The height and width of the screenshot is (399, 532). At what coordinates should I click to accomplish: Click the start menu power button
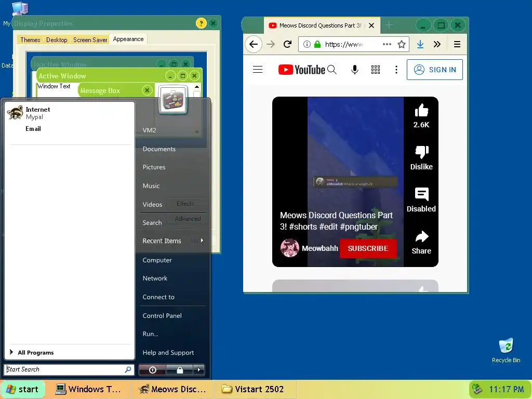pos(152,370)
